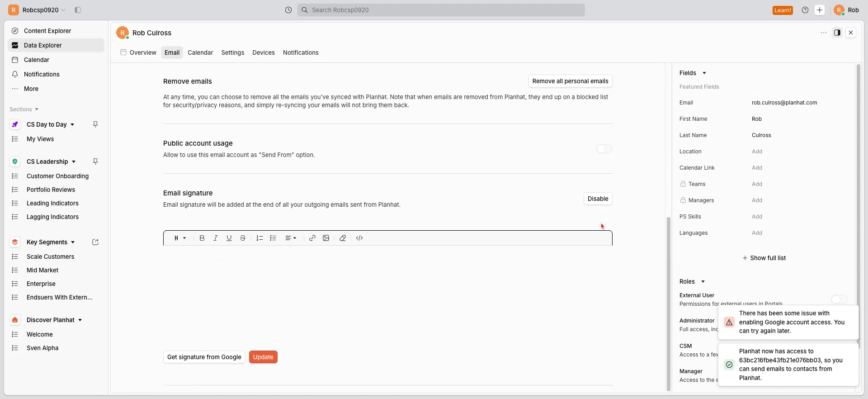Insert an image into the signature
Viewport: 868px width, 399px height.
click(x=326, y=238)
